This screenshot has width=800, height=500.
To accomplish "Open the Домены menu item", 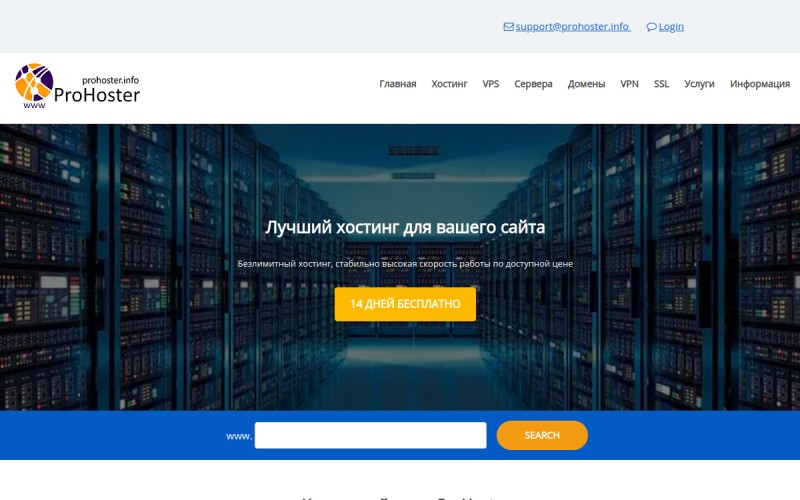I will (x=586, y=84).
